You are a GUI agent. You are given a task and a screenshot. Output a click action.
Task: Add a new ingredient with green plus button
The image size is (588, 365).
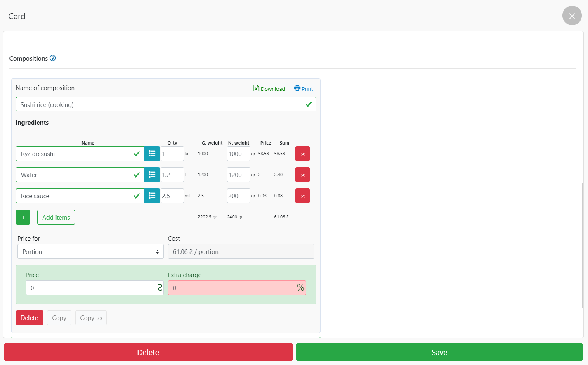23,217
